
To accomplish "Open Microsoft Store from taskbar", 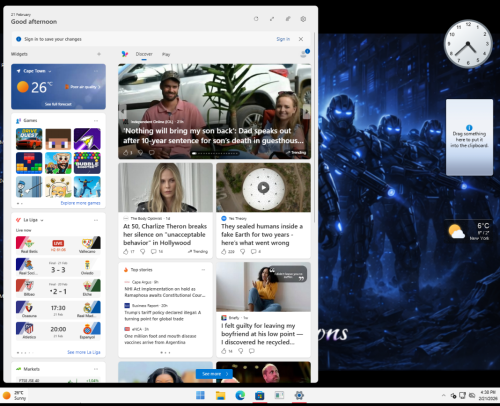I will point(260,395).
